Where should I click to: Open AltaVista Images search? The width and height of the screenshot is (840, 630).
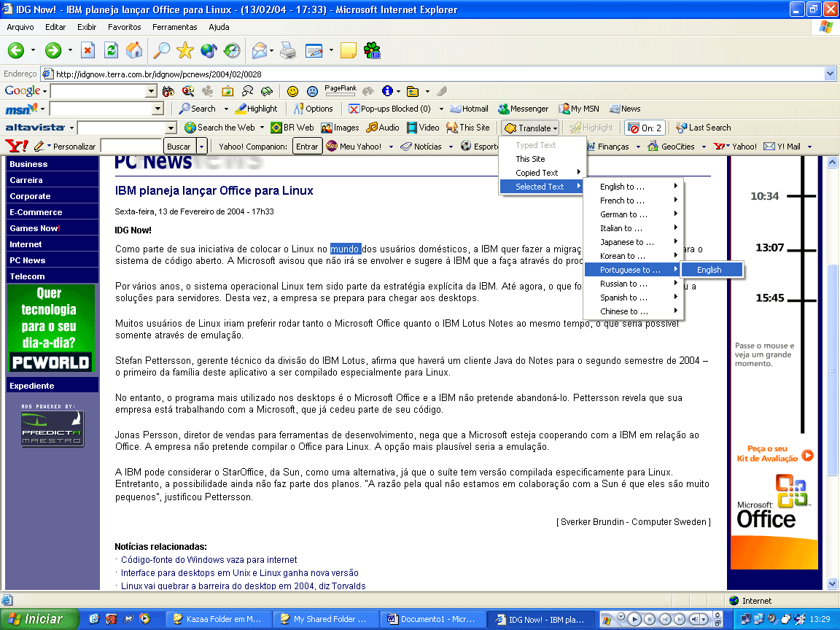point(341,128)
